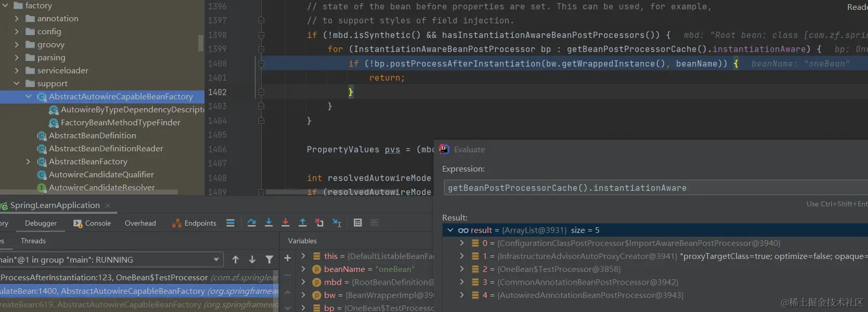Click the Evaluate expression input field
This screenshot has height=312, width=868.
point(655,188)
